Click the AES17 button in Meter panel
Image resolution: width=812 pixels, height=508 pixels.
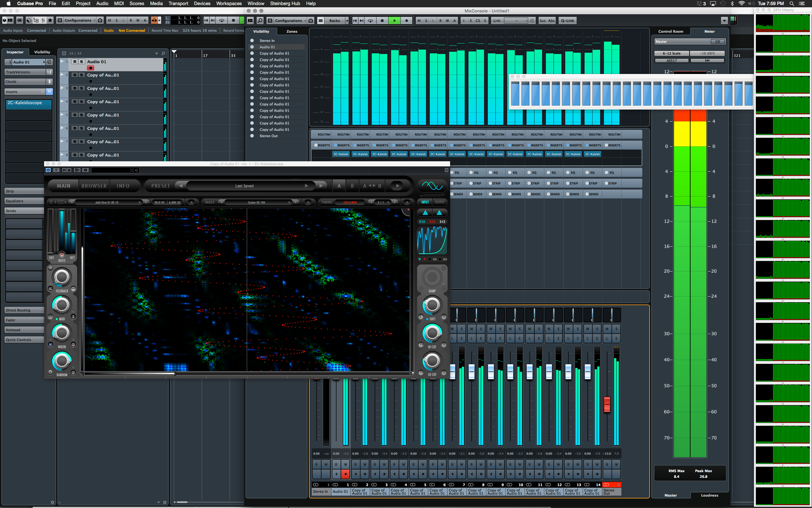(x=671, y=60)
